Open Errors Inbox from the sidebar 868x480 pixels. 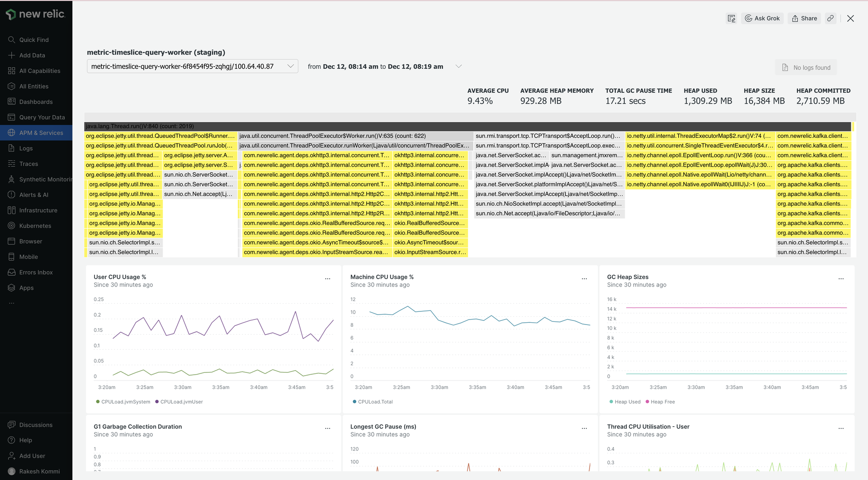pyautogui.click(x=36, y=273)
